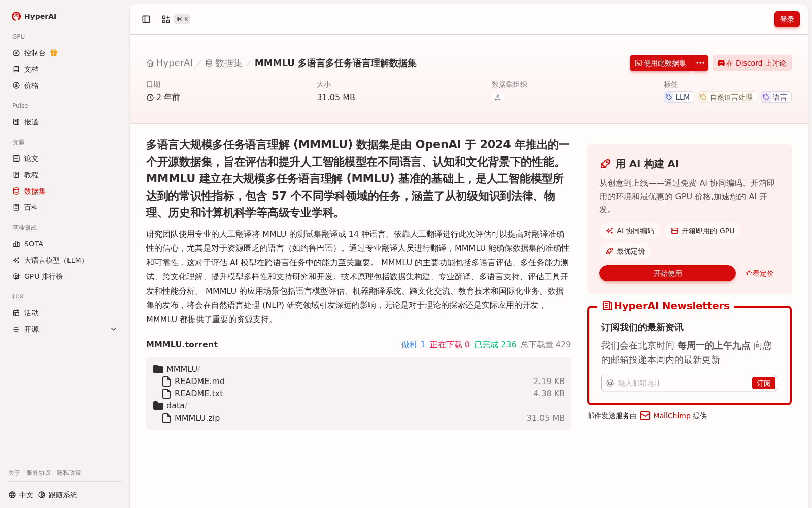Click the 服务协议 link
Screen dimensions: 812x508
coord(39,473)
